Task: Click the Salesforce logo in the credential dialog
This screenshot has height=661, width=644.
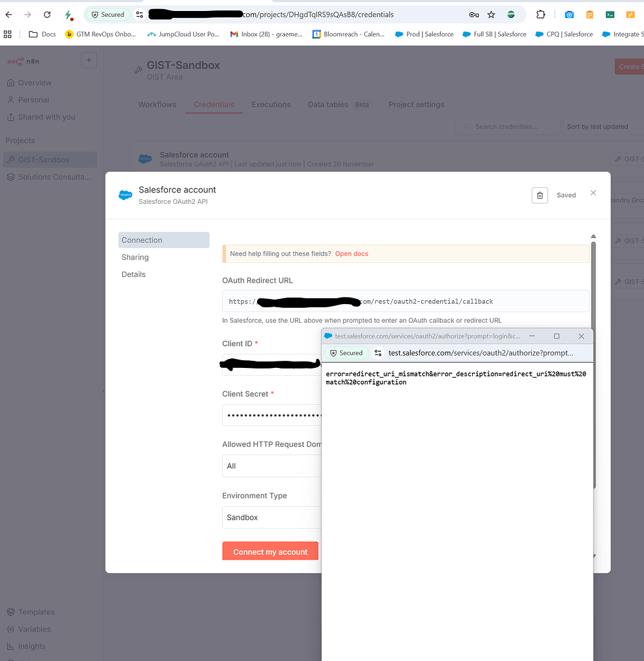Action: 125,194
